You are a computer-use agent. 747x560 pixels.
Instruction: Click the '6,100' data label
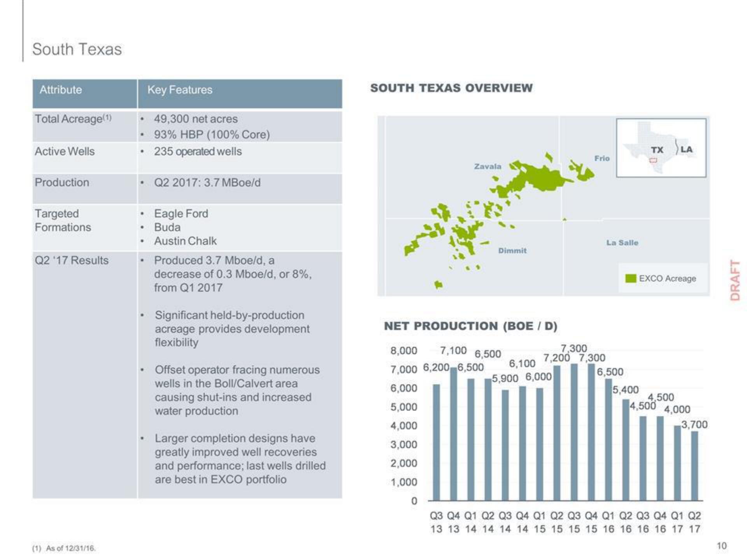click(x=522, y=363)
